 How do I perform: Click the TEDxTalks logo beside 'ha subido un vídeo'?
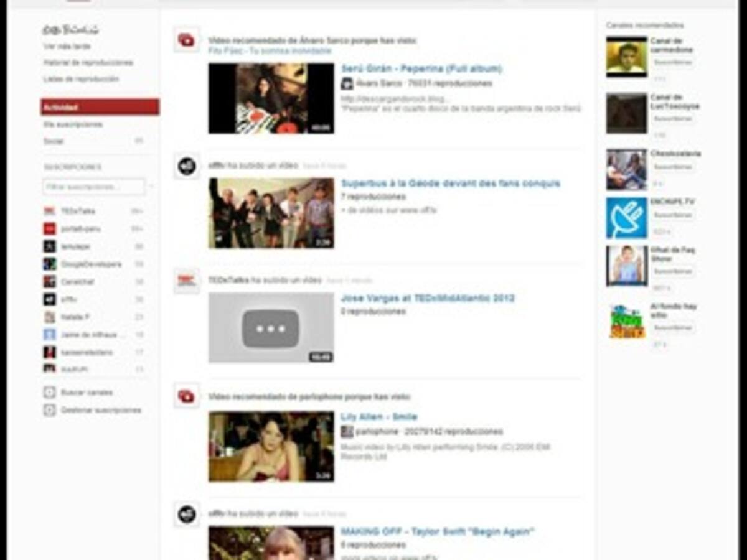click(x=186, y=280)
